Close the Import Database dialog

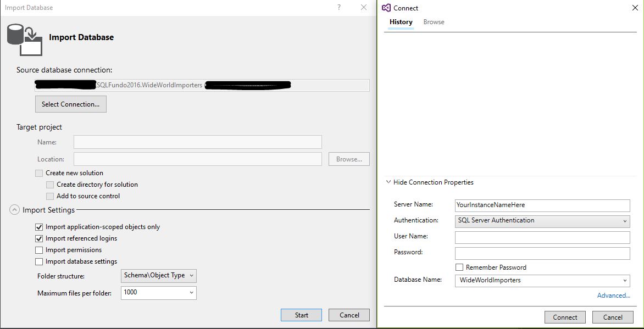pos(363,7)
